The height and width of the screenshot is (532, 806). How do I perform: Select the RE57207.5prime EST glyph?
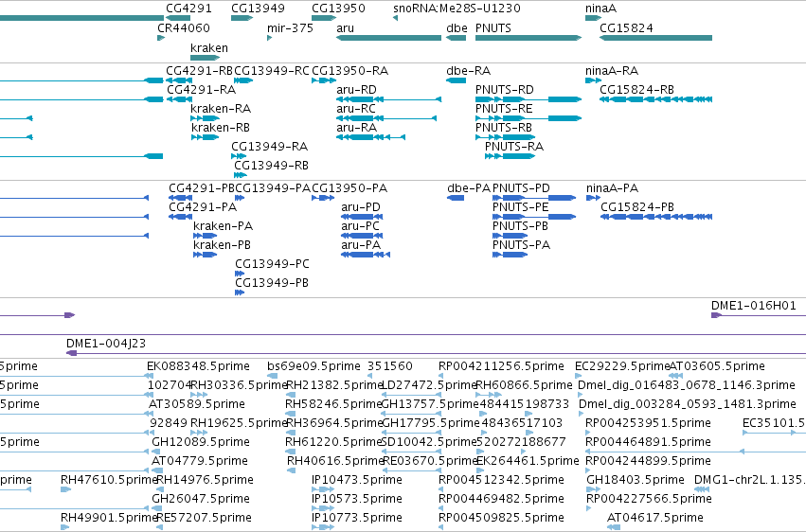[x=159, y=527]
